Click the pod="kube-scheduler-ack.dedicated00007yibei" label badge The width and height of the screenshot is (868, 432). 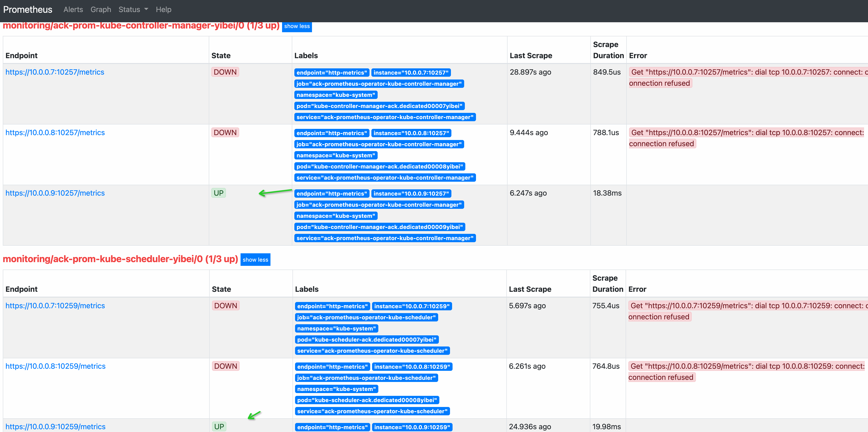click(366, 339)
